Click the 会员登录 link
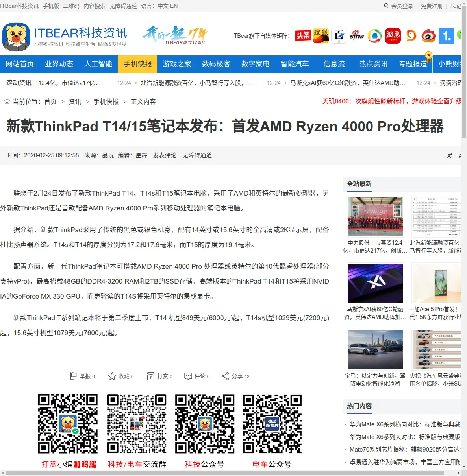 402,6
